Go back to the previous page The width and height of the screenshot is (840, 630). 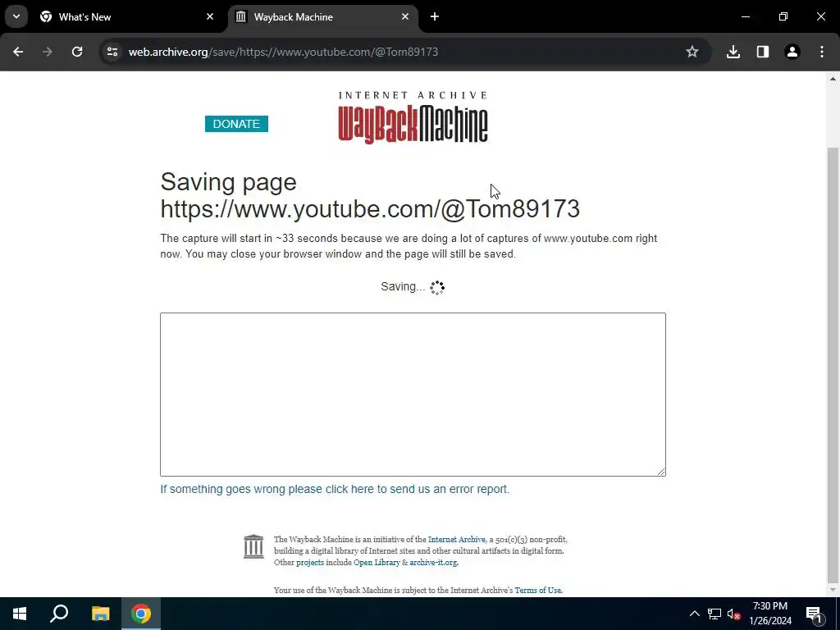click(x=18, y=52)
